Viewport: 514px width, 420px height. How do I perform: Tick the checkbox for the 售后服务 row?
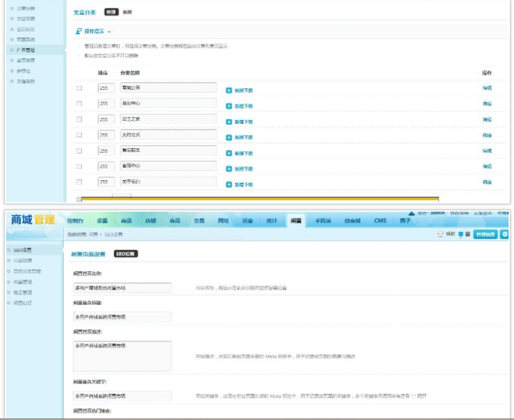coord(79,151)
